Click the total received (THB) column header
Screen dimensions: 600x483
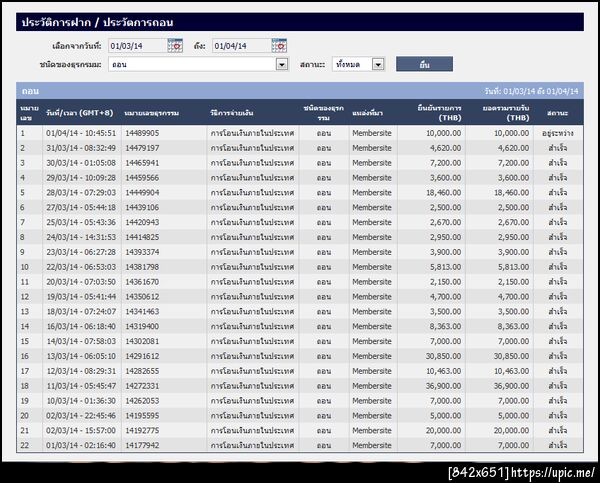pos(506,113)
